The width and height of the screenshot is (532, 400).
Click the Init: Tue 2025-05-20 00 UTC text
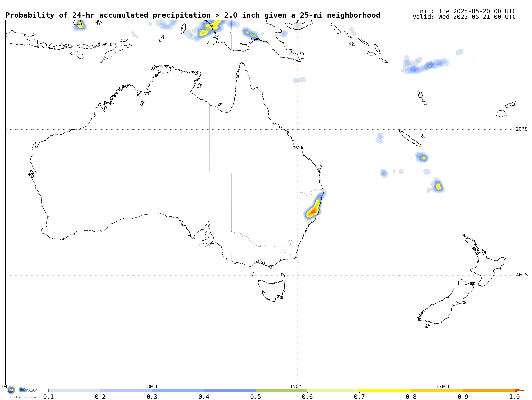coord(466,11)
